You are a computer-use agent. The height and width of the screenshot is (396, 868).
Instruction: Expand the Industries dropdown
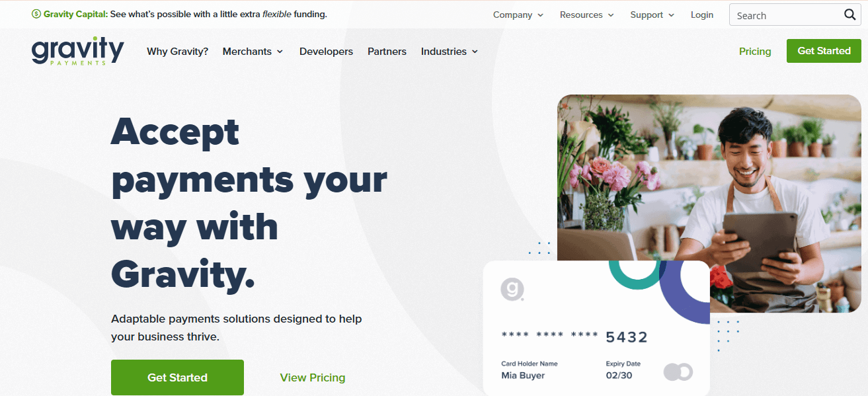[450, 51]
